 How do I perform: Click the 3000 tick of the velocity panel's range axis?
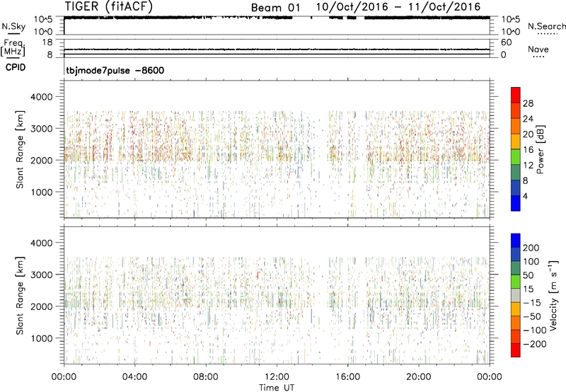tap(42, 275)
